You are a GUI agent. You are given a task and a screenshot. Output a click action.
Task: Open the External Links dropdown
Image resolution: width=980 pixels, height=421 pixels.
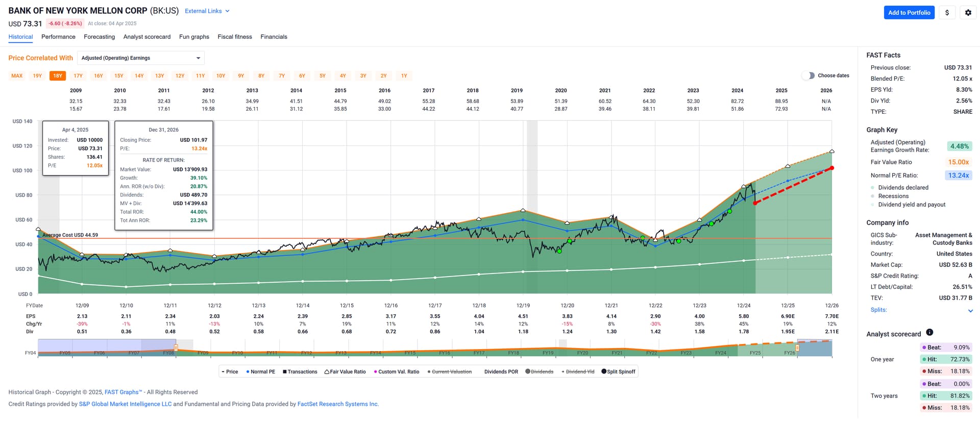click(x=207, y=11)
